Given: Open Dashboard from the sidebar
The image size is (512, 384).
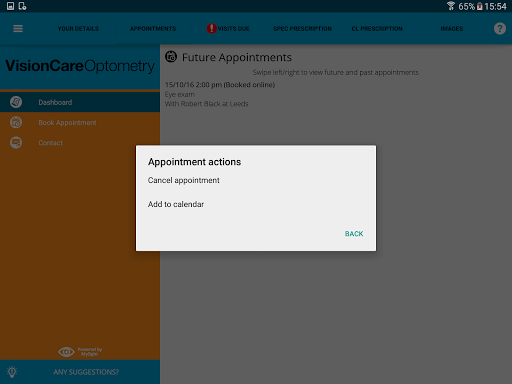Looking at the screenshot, I should point(80,102).
